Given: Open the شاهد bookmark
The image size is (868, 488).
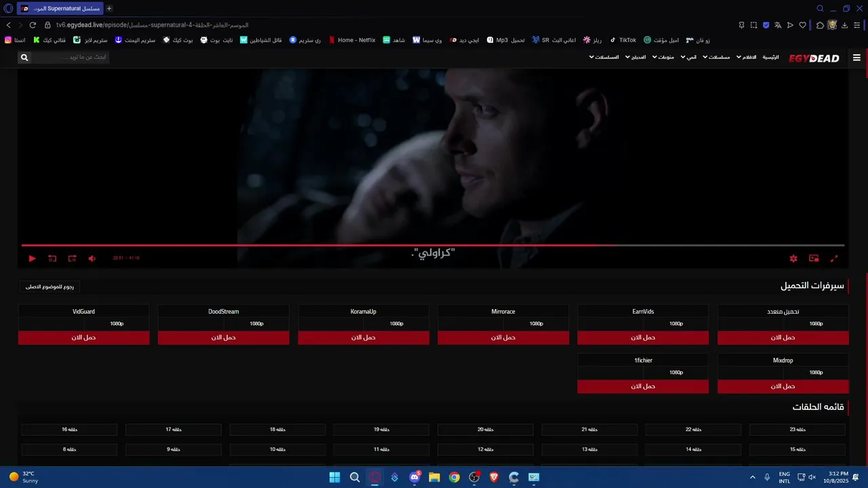Looking at the screenshot, I should (394, 40).
